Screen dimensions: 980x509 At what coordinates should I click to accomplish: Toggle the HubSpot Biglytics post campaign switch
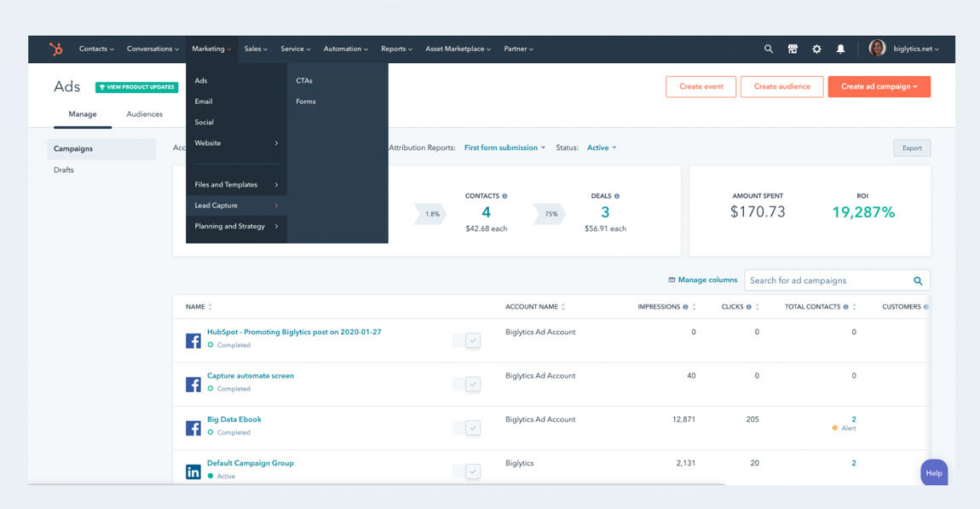[468, 339]
